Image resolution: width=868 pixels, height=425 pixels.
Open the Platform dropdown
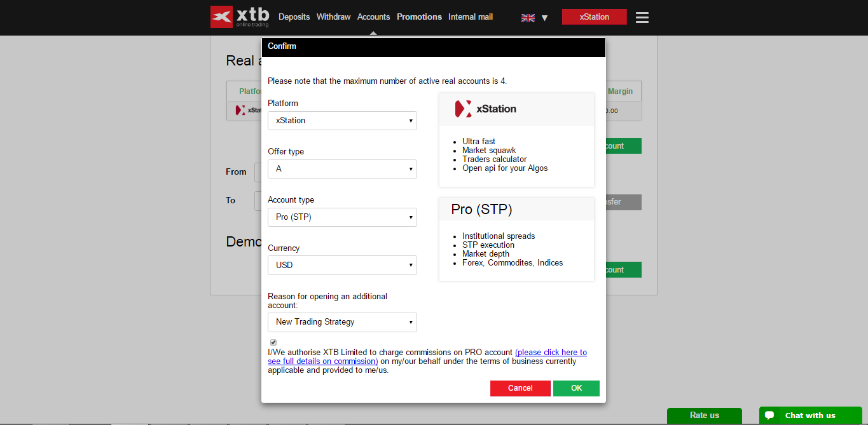342,121
